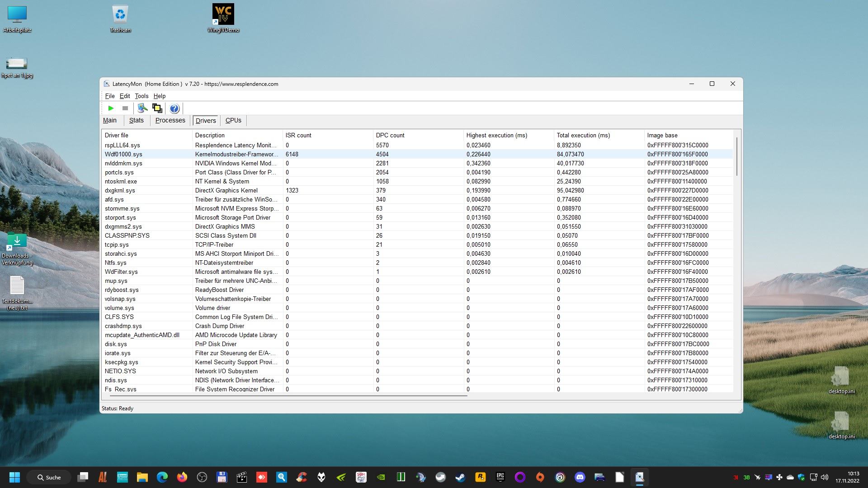Select the ntoskrnl.exe driver row

coord(418,181)
